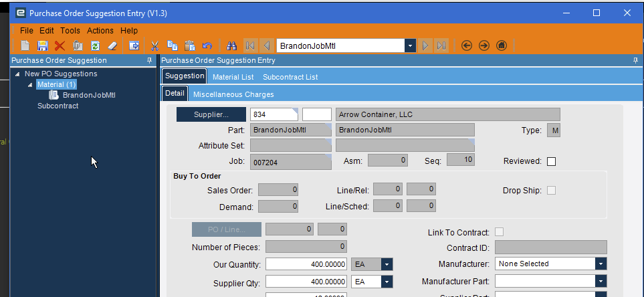Expand the Our Quantity EA unit dropdown
This screenshot has width=644, height=297.
(387, 264)
